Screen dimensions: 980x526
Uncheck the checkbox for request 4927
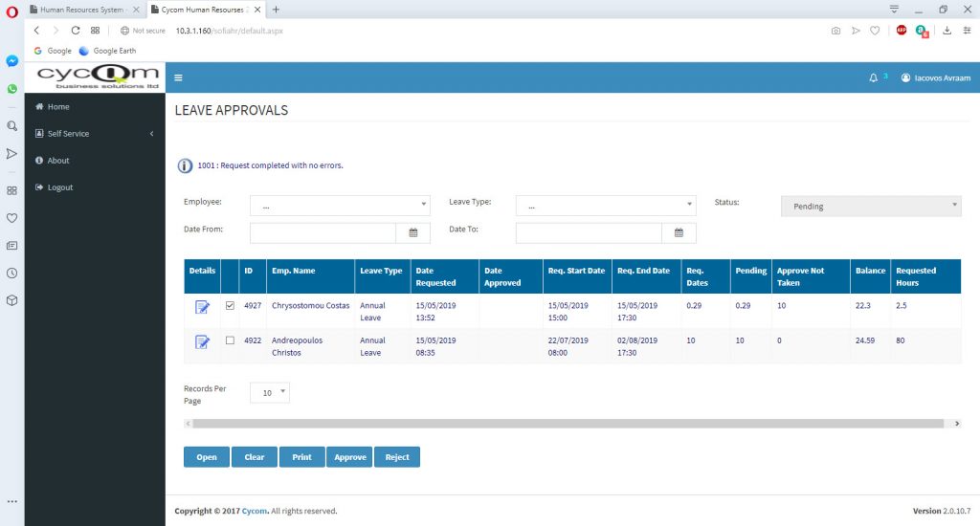[x=230, y=305]
